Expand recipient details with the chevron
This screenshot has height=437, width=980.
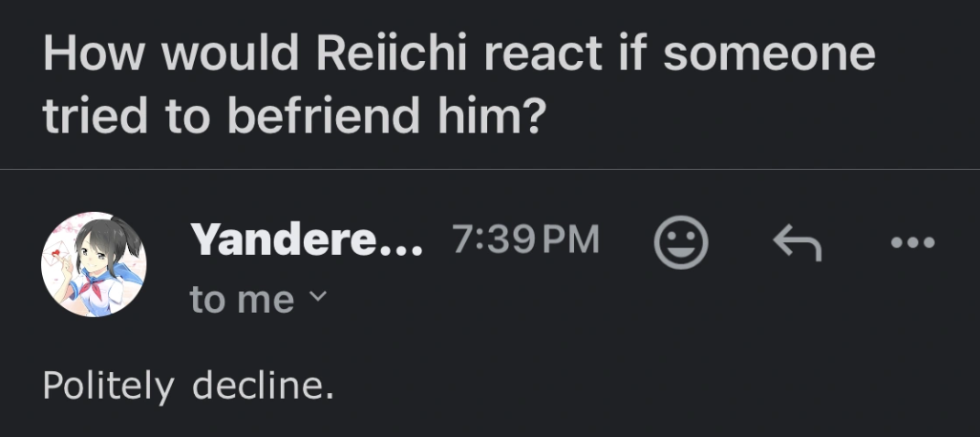pyautogui.click(x=318, y=300)
